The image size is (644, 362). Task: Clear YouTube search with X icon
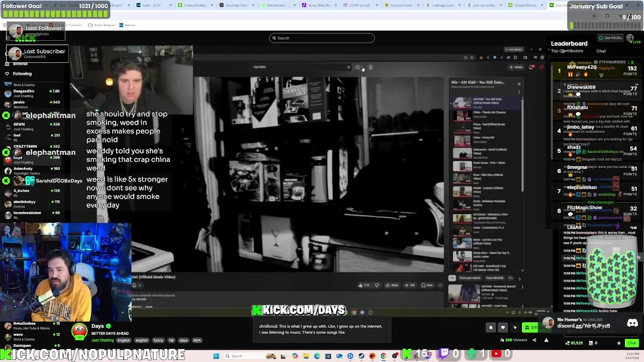click(348, 67)
